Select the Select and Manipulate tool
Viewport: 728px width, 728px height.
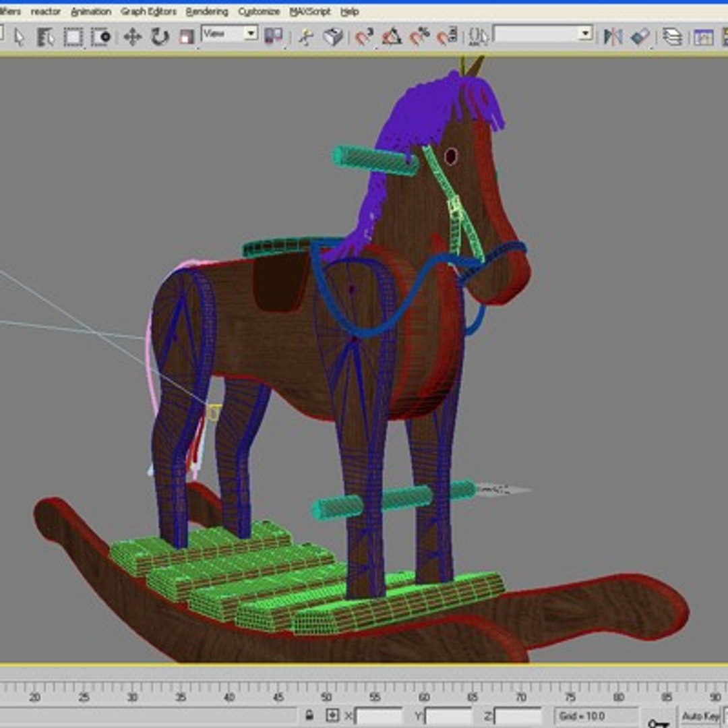(305, 36)
